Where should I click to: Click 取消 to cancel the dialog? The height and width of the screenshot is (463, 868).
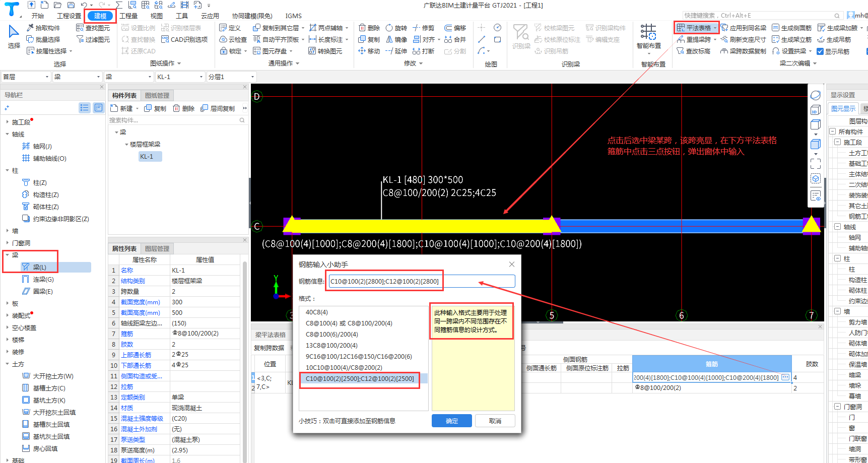tap(495, 421)
